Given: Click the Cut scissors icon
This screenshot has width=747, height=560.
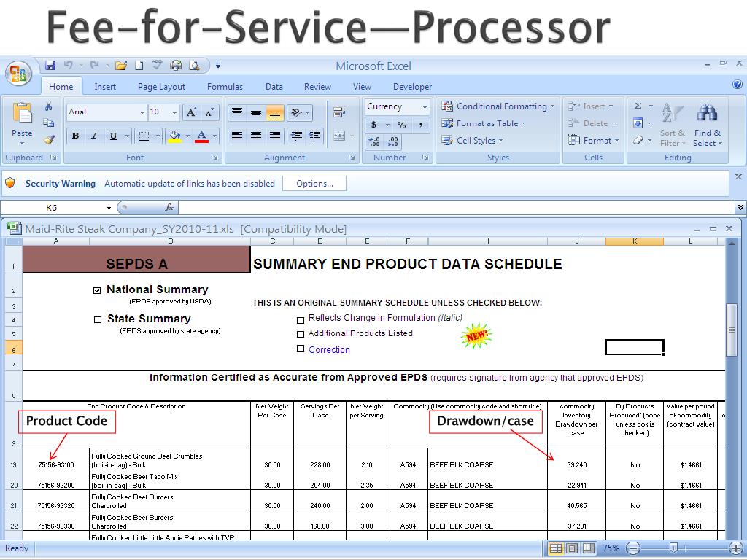Looking at the screenshot, I should 49,106.
